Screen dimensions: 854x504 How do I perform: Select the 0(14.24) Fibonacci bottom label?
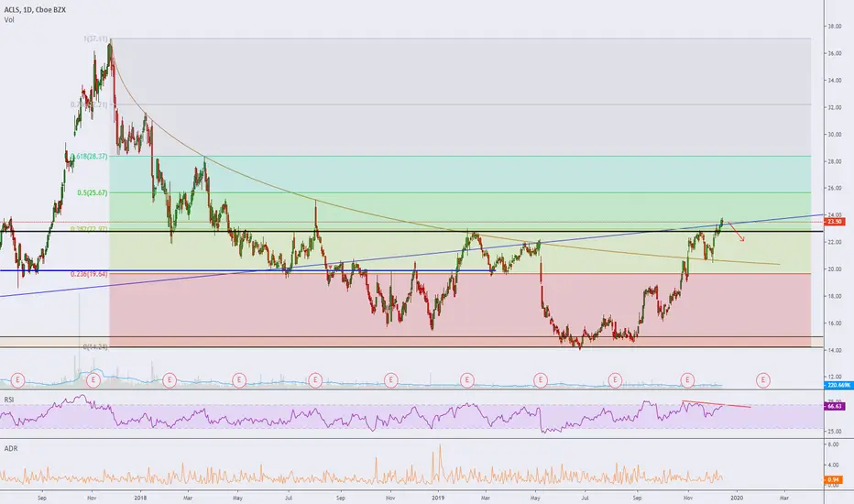95,347
